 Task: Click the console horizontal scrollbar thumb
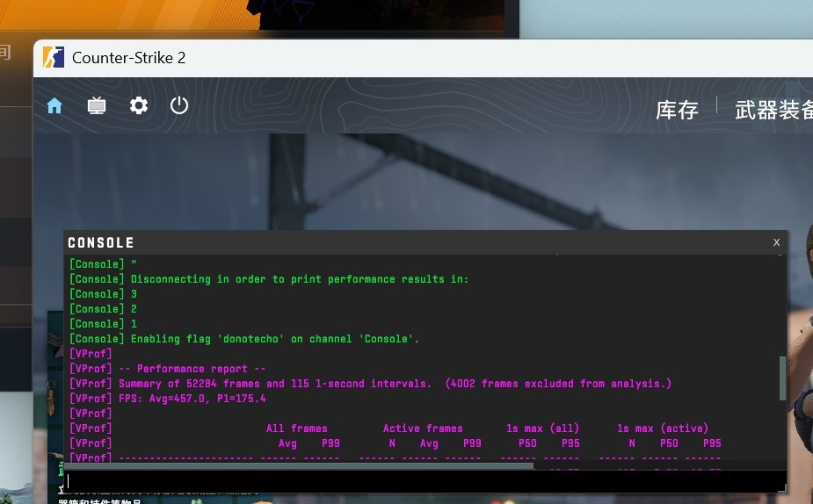pyautogui.click(x=299, y=466)
